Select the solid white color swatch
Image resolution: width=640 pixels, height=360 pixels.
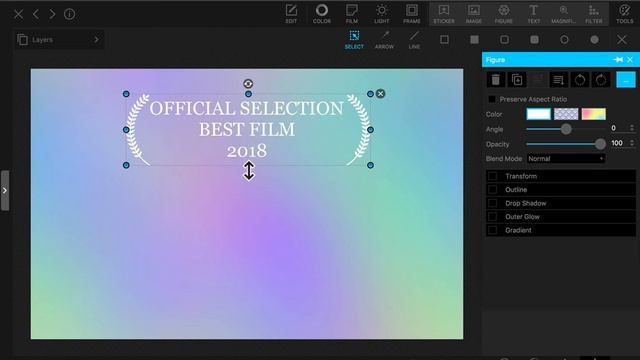(538, 114)
